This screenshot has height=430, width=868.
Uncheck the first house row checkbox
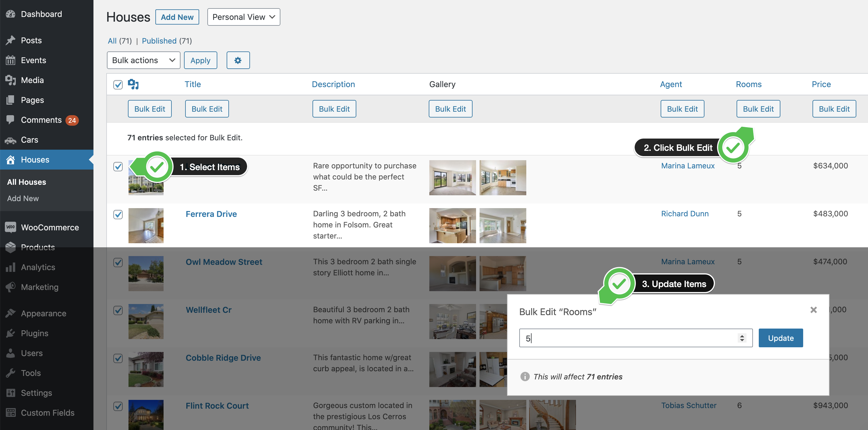point(118,166)
